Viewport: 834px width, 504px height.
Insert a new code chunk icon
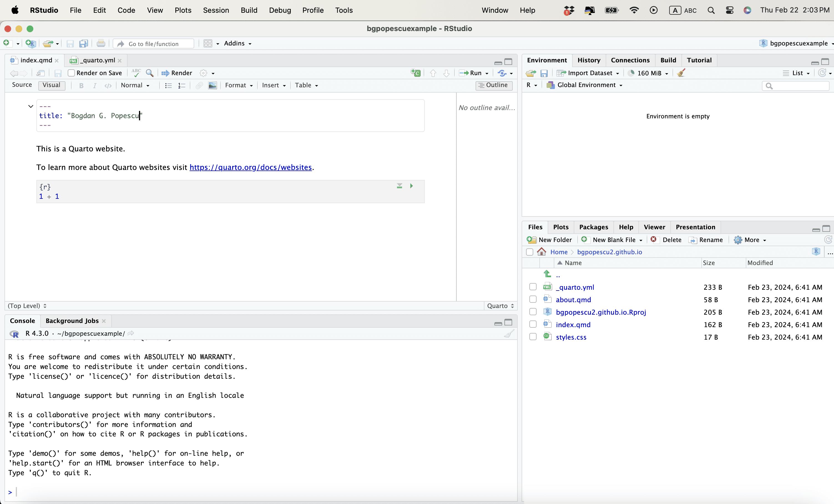415,73
